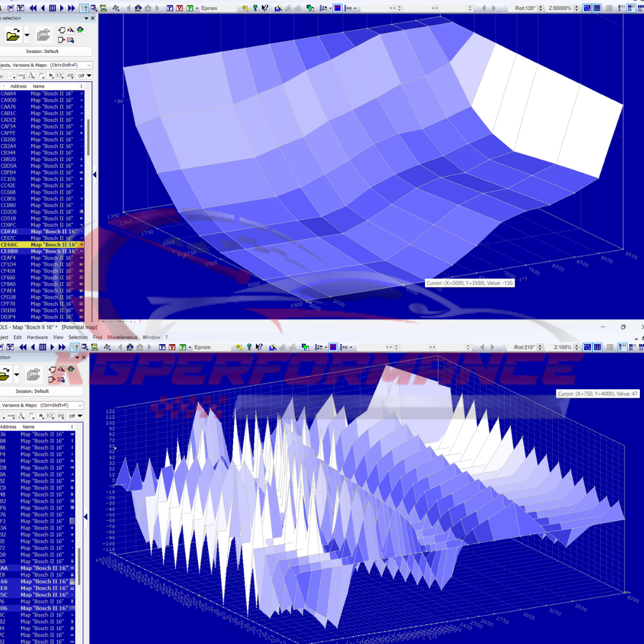Click the blue 'T' text view icon in top toolbar
Viewport: 644px width, 644px height.
pos(170,8)
